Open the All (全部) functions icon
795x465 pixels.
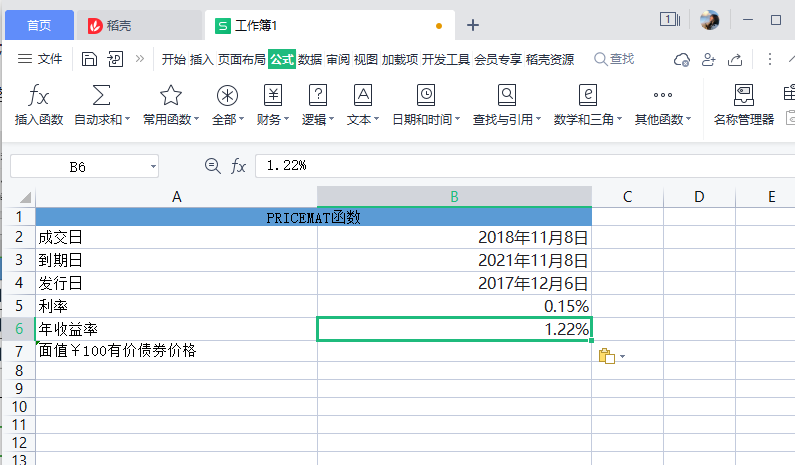pos(227,95)
